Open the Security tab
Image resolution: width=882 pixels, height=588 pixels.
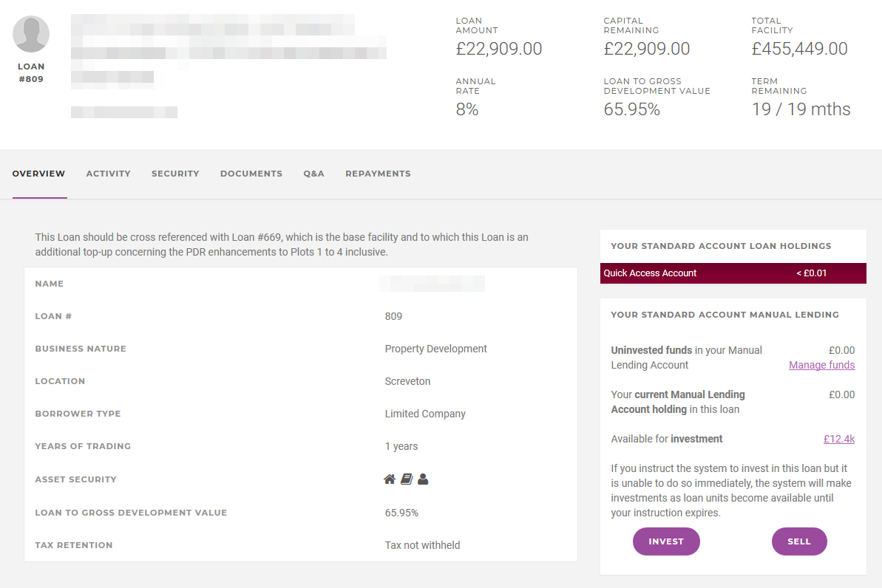point(175,174)
